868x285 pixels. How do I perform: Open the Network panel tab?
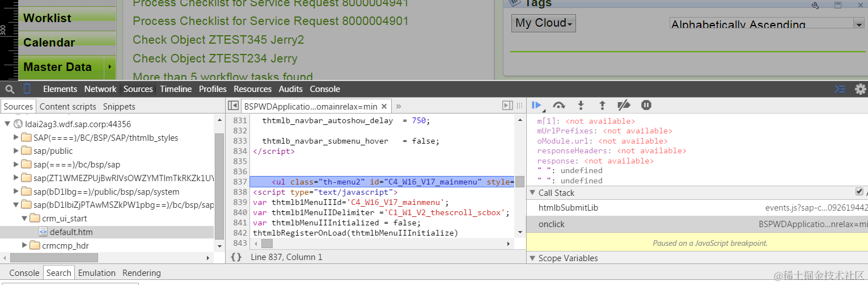[x=100, y=89]
